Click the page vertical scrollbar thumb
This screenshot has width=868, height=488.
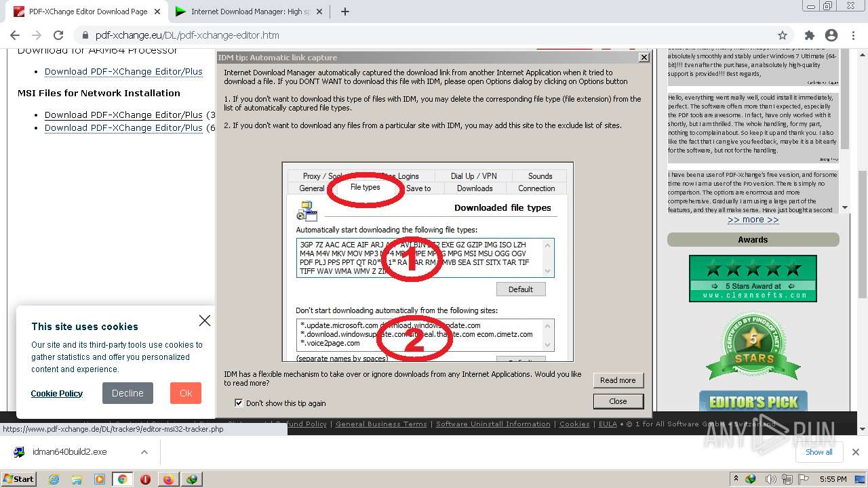coord(863,234)
